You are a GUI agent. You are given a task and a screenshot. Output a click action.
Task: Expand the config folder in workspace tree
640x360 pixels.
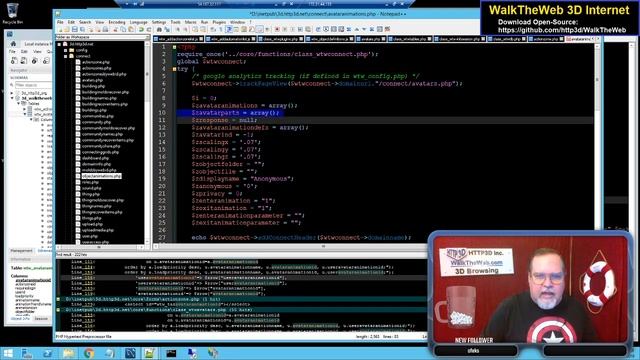pyautogui.click(x=65, y=50)
